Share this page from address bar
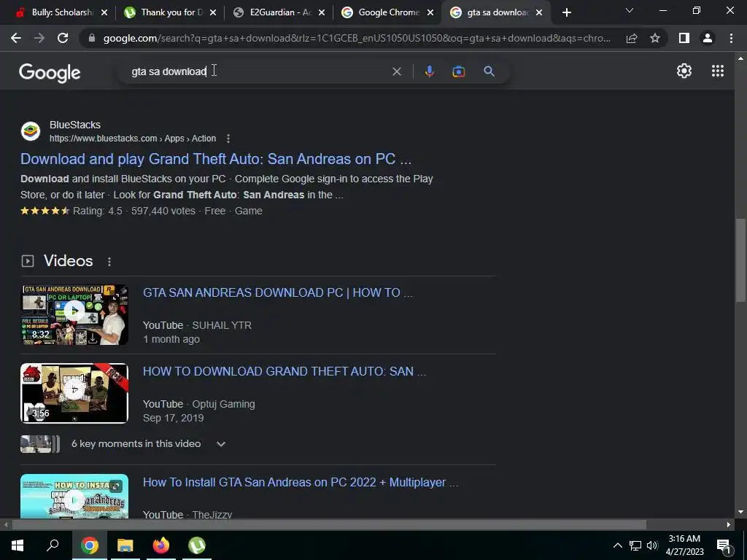Image resolution: width=747 pixels, height=560 pixels. tap(632, 38)
